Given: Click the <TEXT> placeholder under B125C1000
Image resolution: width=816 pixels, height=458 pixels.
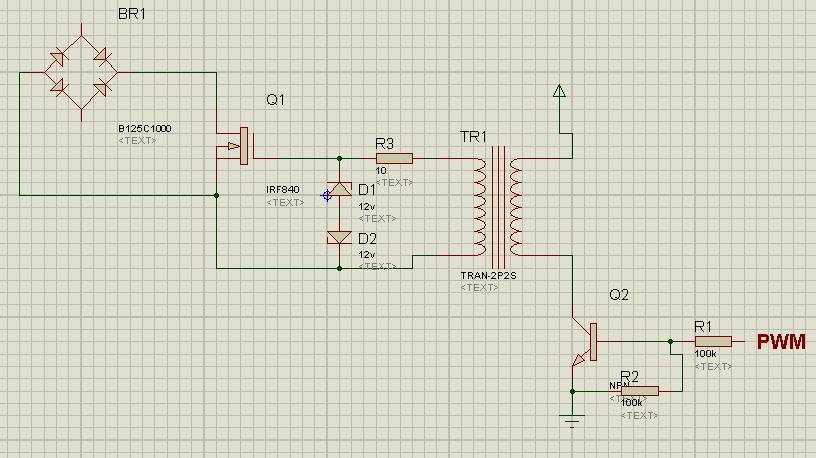Looking at the screenshot, I should pyautogui.click(x=137, y=141).
